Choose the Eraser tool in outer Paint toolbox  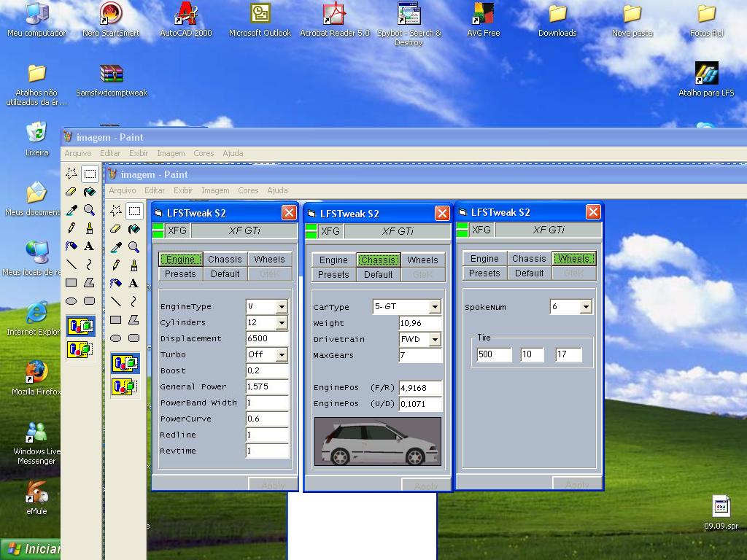coord(71,192)
